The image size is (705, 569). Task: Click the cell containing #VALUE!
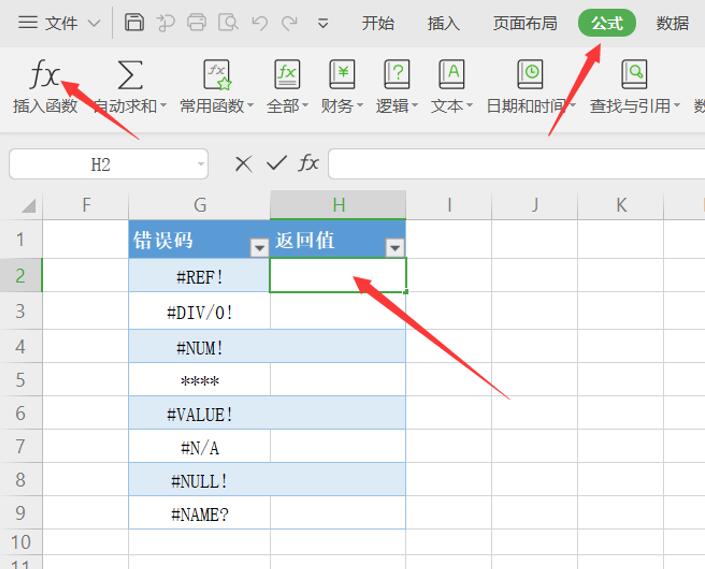(x=200, y=413)
